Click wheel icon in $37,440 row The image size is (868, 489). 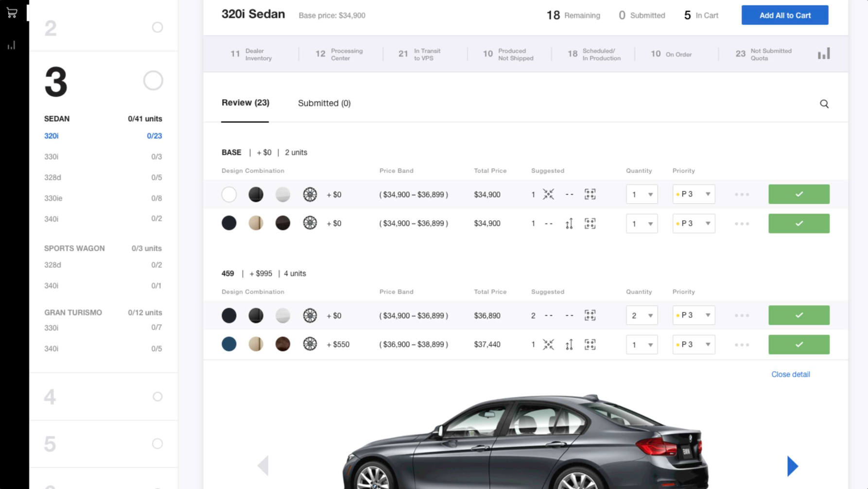tap(310, 344)
